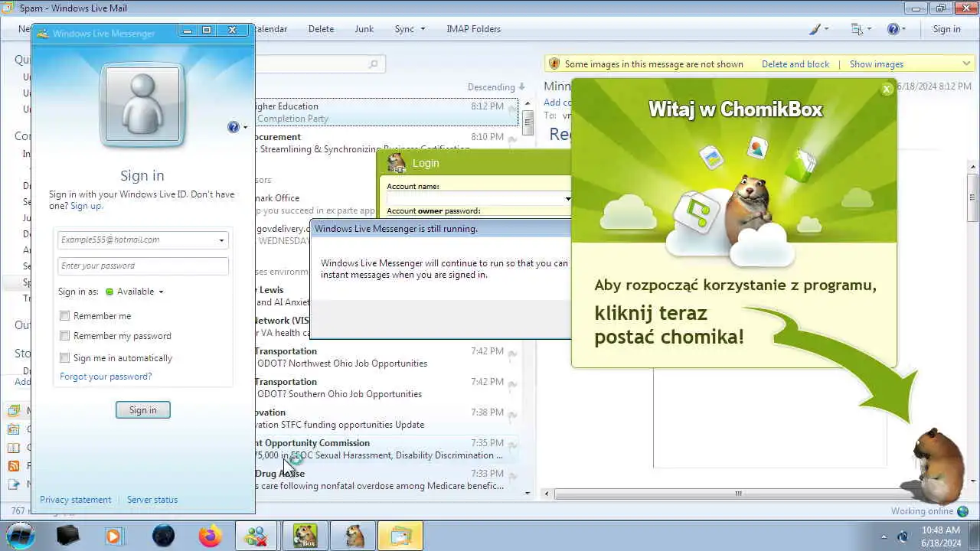Open the Sign up link
980x551 pixels.
pos(86,206)
